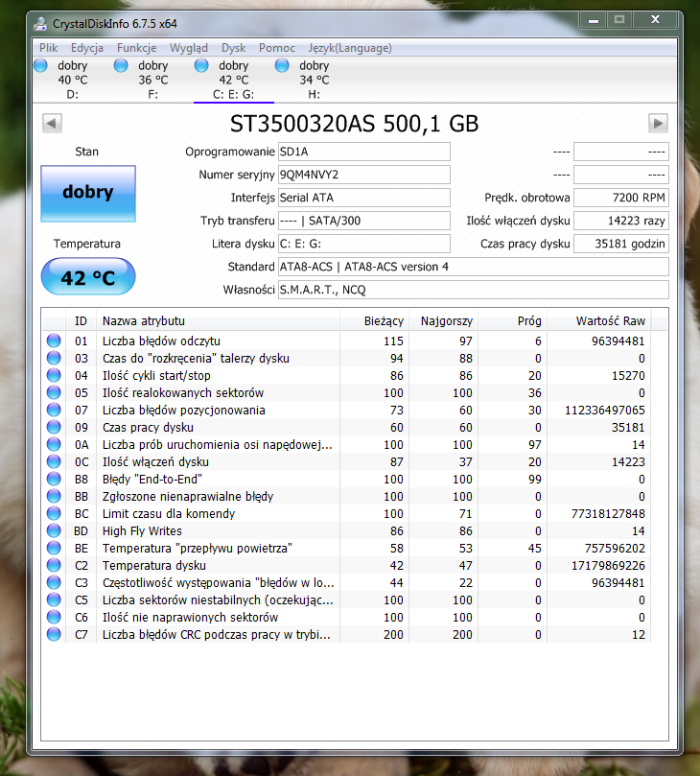700x776 pixels.
Task: Click the Standard field ATA8-ACS
Action: click(x=474, y=267)
